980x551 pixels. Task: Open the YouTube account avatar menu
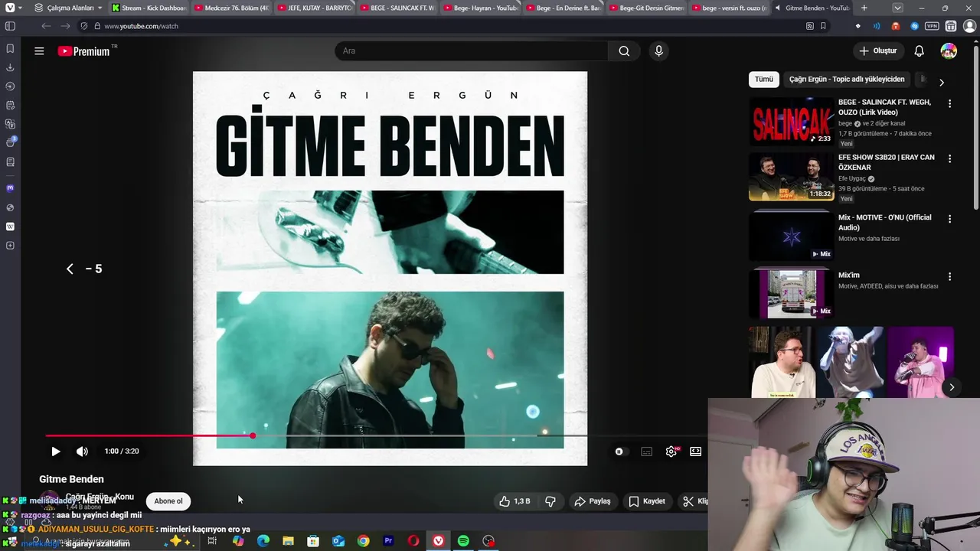949,51
